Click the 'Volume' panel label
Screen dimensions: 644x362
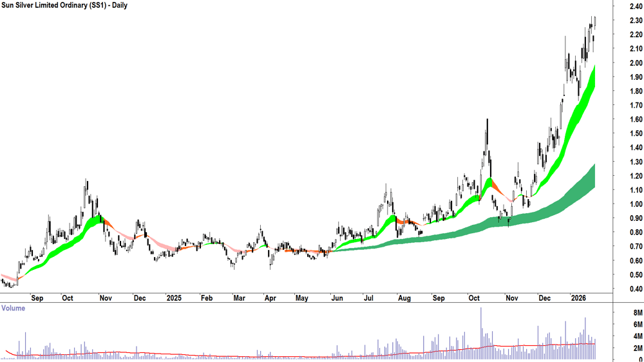click(x=13, y=308)
